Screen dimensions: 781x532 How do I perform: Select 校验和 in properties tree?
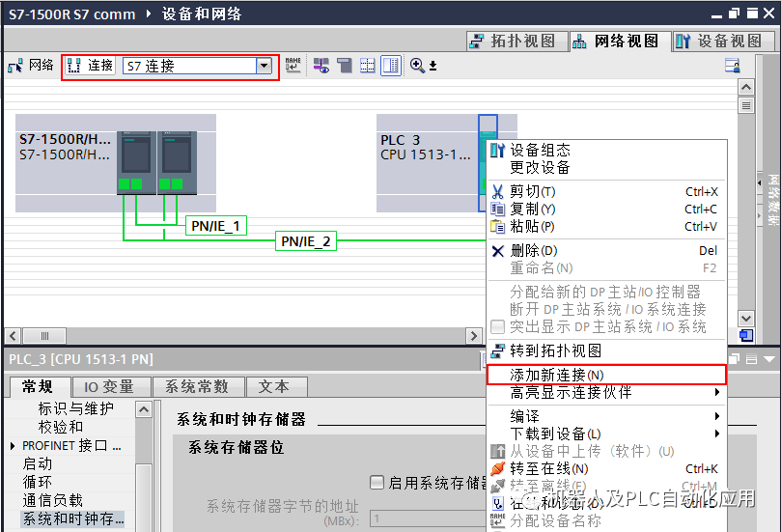tap(61, 427)
